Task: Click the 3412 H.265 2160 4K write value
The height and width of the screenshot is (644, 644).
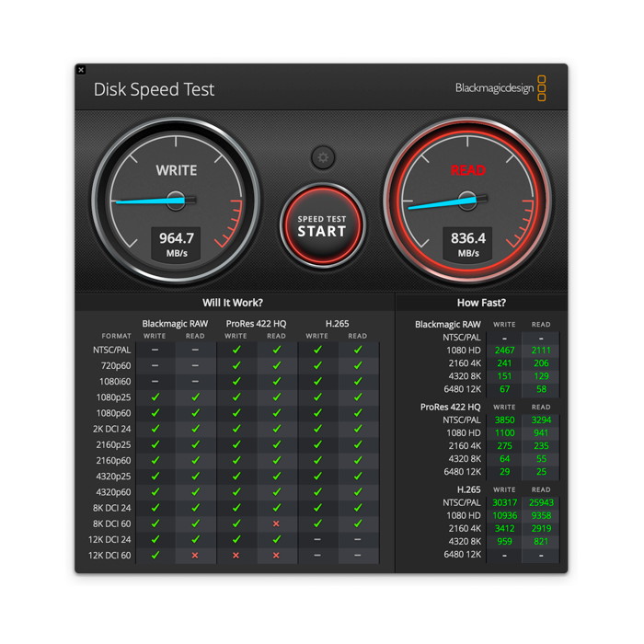Action: [x=504, y=529]
